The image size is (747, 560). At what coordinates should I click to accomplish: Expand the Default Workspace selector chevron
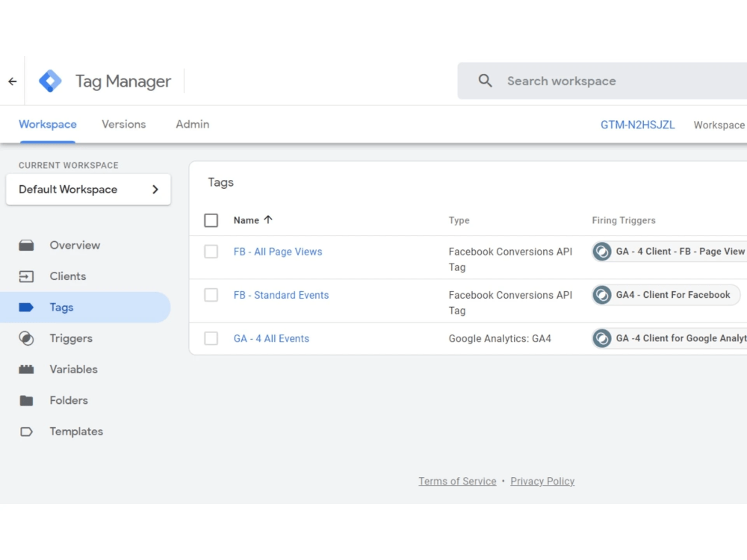coord(155,190)
